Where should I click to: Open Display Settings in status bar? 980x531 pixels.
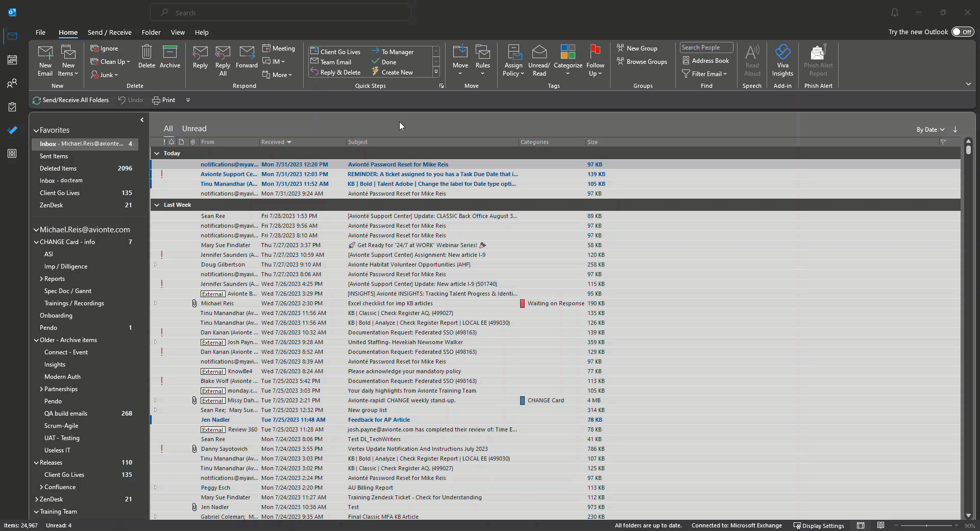coord(818,525)
